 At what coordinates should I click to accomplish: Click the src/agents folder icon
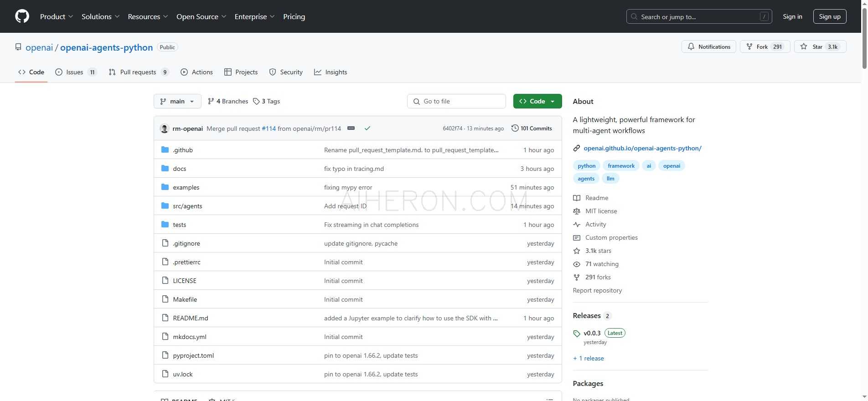(x=165, y=206)
